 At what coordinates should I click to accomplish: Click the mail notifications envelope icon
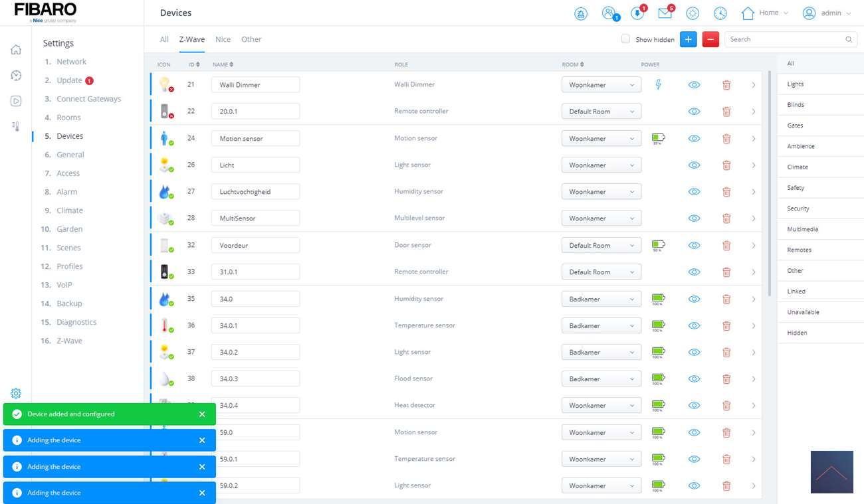[665, 13]
